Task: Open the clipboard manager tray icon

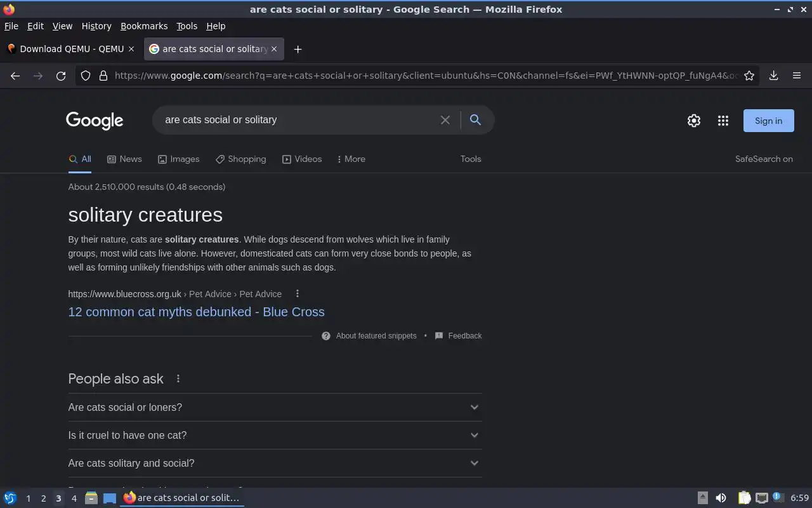Action: click(x=744, y=498)
